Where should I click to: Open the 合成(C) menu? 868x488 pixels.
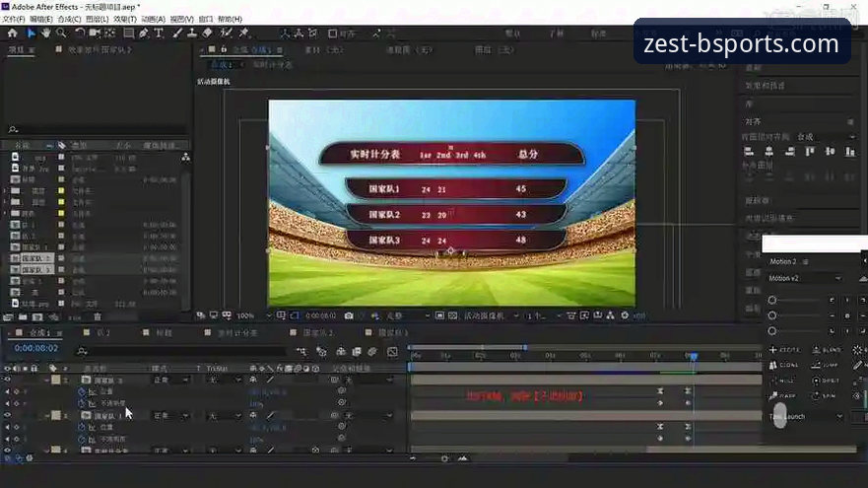[x=69, y=19]
